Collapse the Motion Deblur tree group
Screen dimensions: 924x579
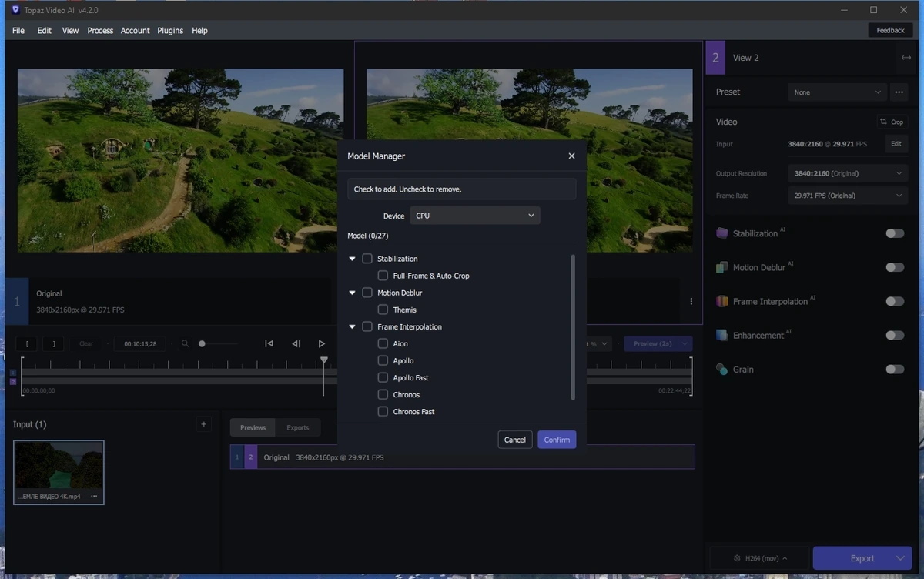point(352,293)
